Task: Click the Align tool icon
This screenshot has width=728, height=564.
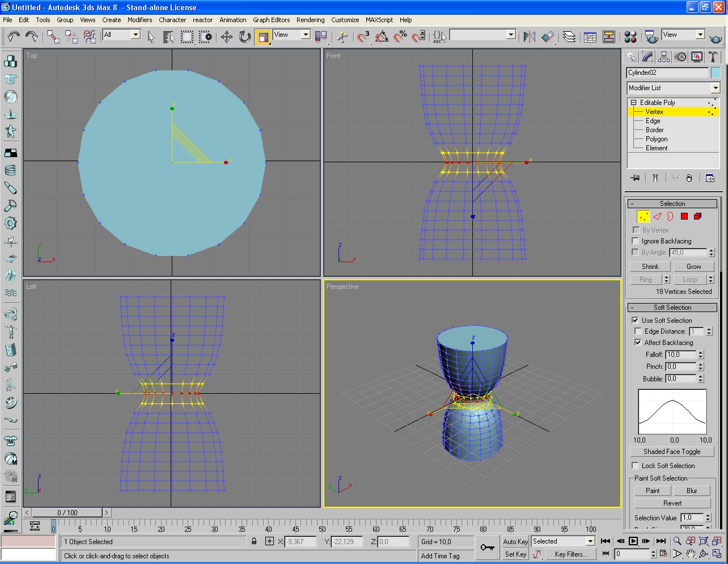Action: pyautogui.click(x=548, y=37)
